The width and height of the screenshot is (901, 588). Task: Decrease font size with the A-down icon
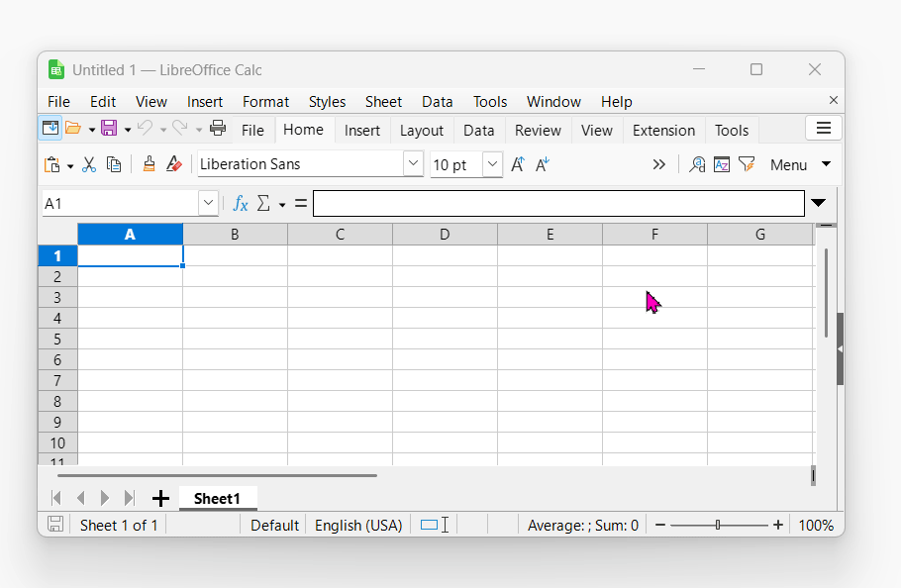[543, 164]
